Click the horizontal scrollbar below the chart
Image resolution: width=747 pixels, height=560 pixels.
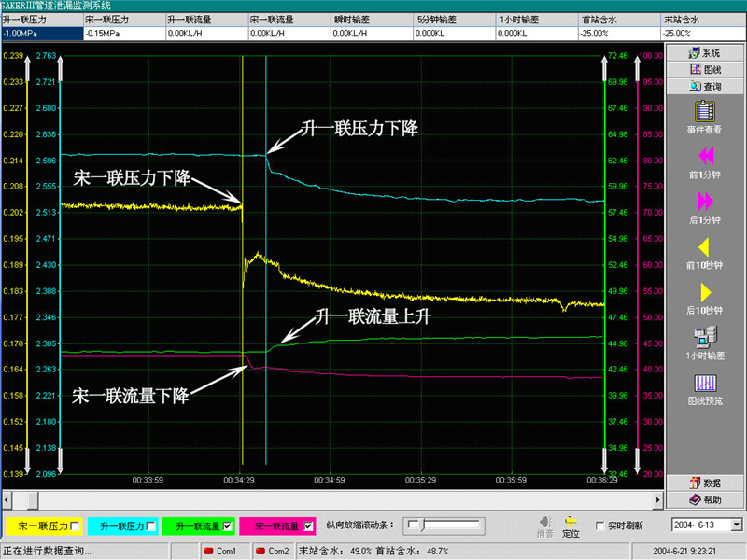tap(327, 499)
